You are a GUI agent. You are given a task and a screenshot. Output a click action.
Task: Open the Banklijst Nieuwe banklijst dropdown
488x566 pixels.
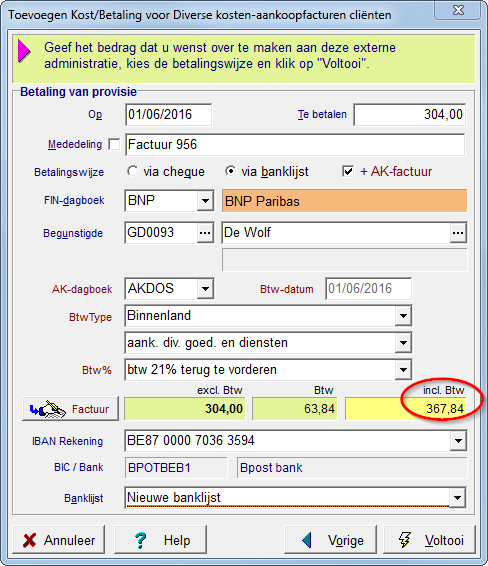tap(457, 497)
